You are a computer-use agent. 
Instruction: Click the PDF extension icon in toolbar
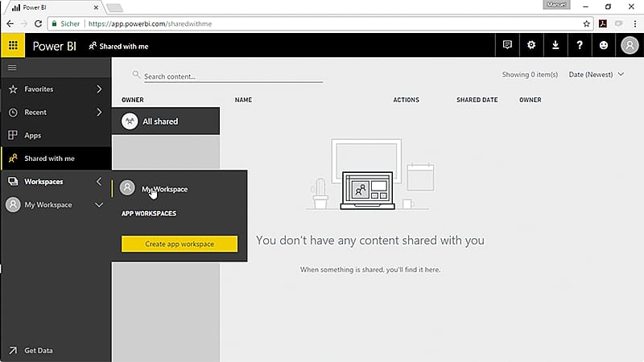click(x=603, y=24)
